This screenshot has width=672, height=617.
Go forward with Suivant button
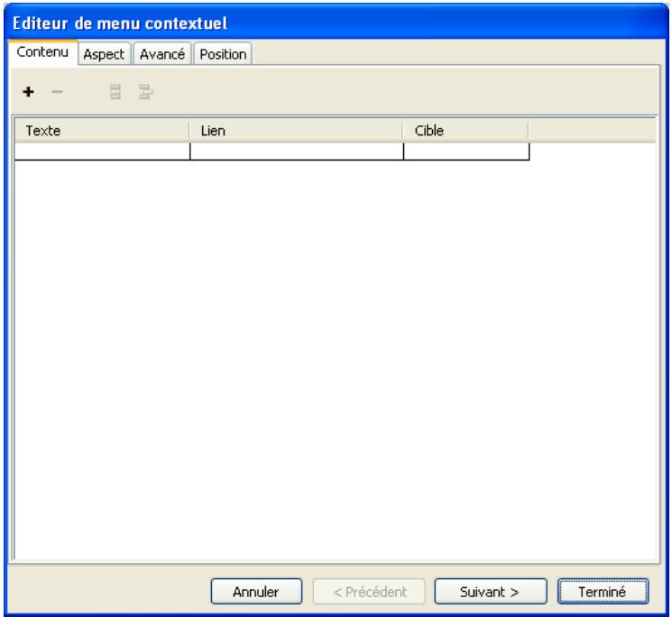pyautogui.click(x=491, y=592)
